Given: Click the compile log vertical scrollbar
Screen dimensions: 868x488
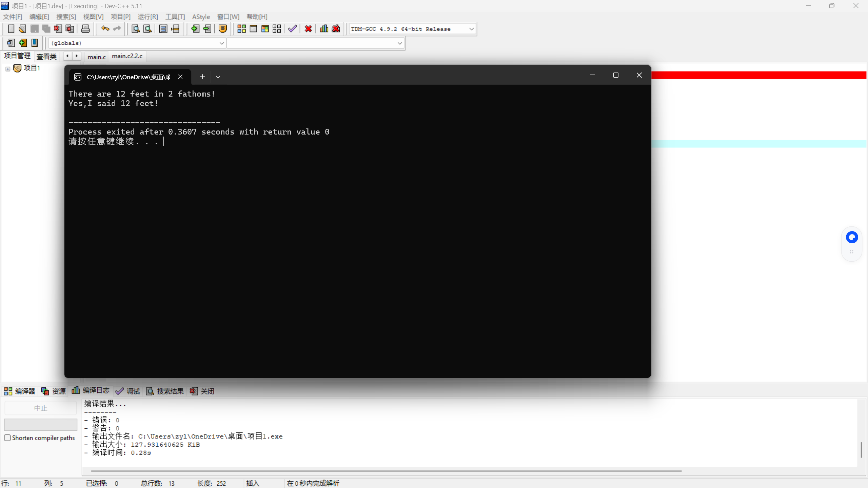Looking at the screenshot, I should pos(861,449).
